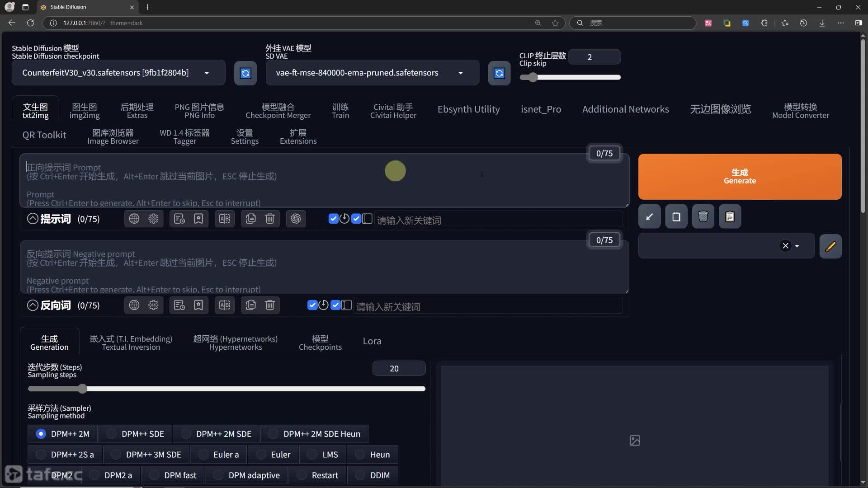
Task: Expand styles dropdown arrow
Action: pos(797,246)
